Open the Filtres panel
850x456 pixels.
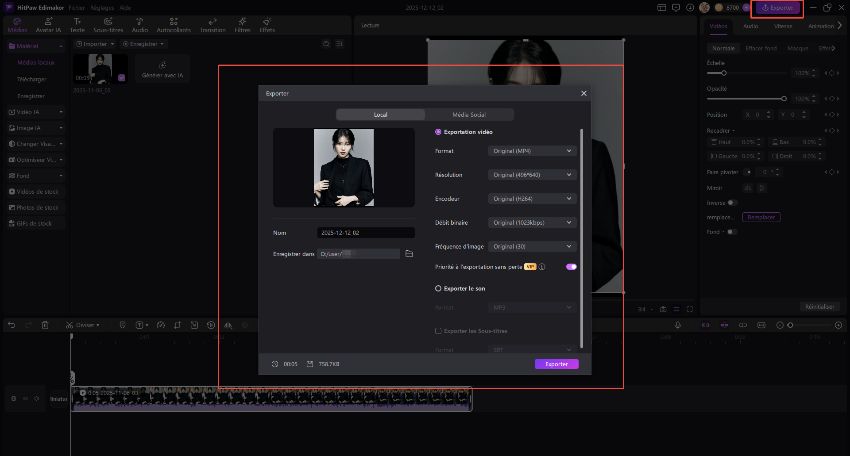[242, 26]
